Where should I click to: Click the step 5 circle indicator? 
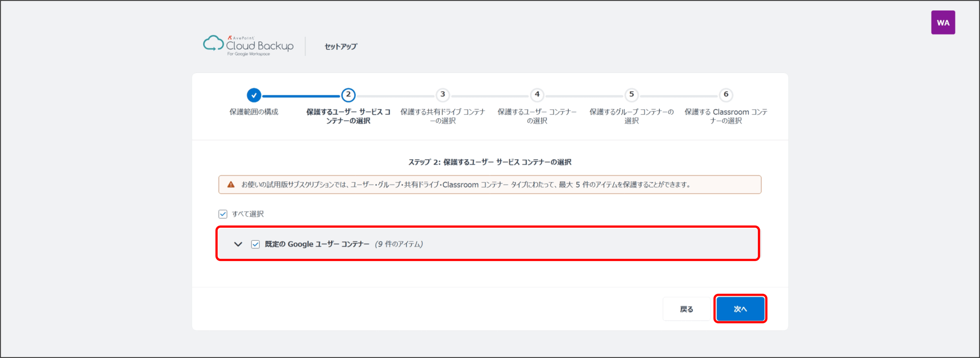point(631,95)
